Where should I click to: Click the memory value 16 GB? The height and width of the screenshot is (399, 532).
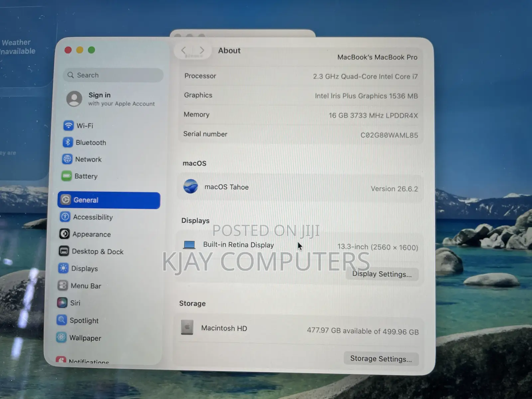click(373, 115)
